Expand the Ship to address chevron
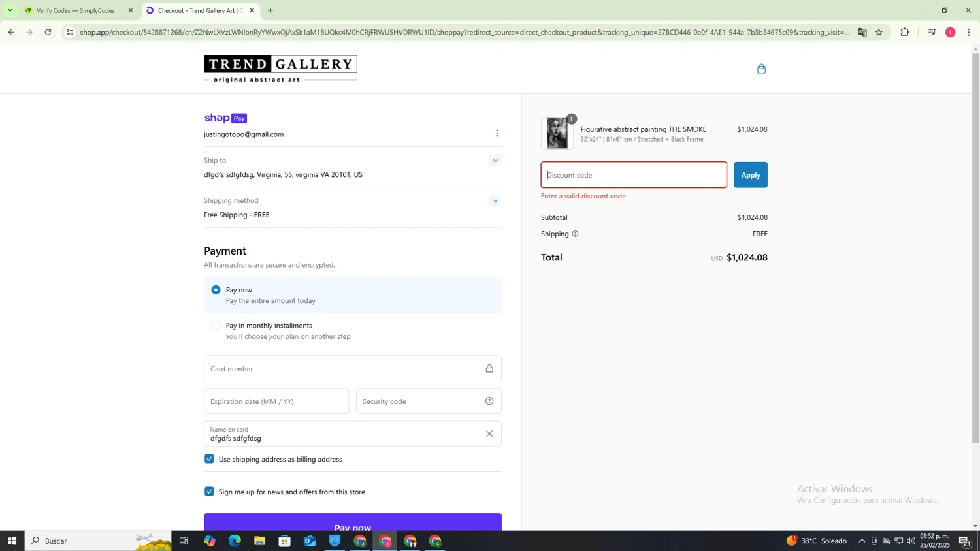The width and height of the screenshot is (980, 551). coord(495,161)
